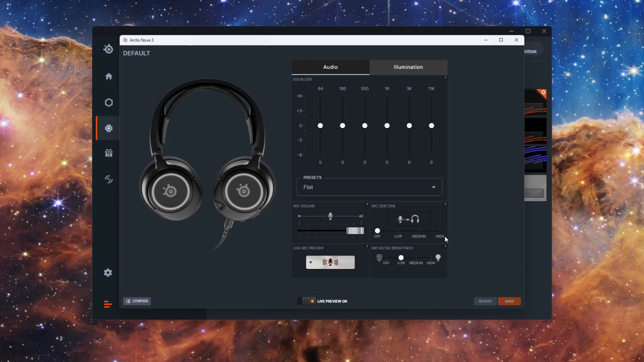Open the Configs list
The image size is (644, 362).
[x=137, y=301]
